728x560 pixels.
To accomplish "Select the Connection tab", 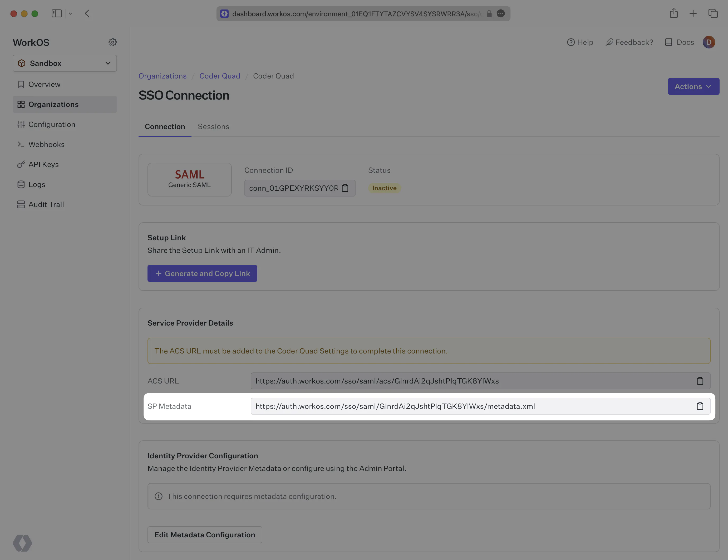I will 165,127.
